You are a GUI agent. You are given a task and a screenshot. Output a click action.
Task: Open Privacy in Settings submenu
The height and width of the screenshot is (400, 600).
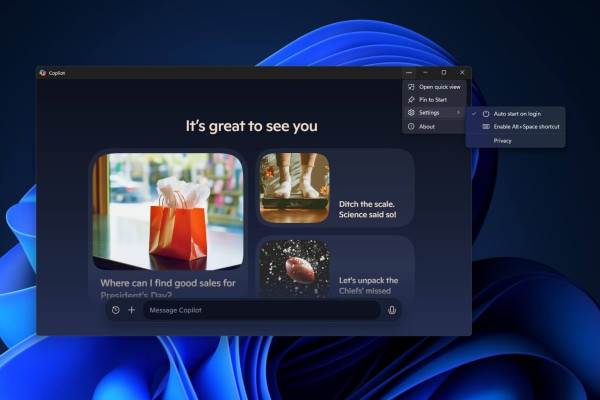515,141
